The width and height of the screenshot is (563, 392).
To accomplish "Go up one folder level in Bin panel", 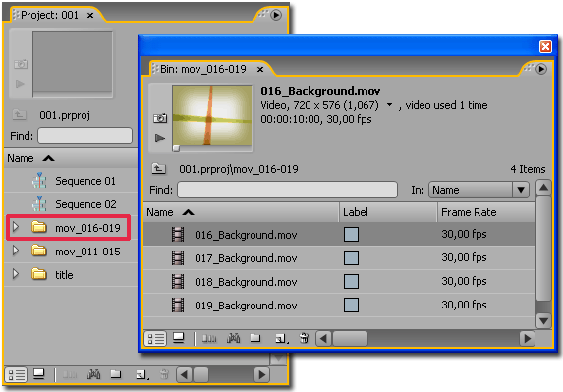I will [x=159, y=168].
